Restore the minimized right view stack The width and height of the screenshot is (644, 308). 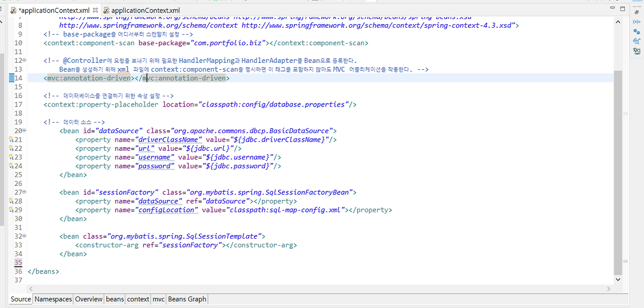pos(636,12)
